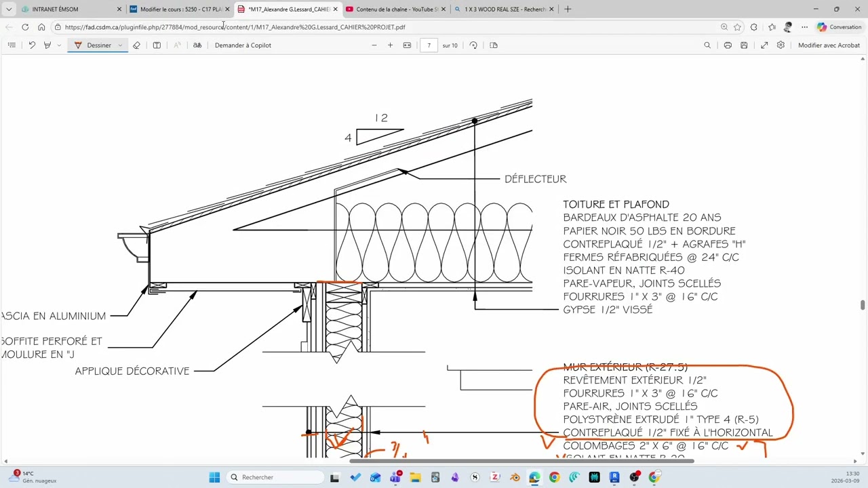This screenshot has height=488, width=868.
Task: Click Demander à Copilot
Action: coord(243,45)
